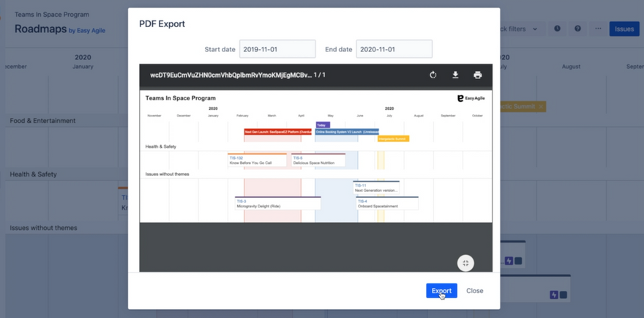Rotate the PDF preview clockwise
This screenshot has width=644, height=318.
(433, 75)
